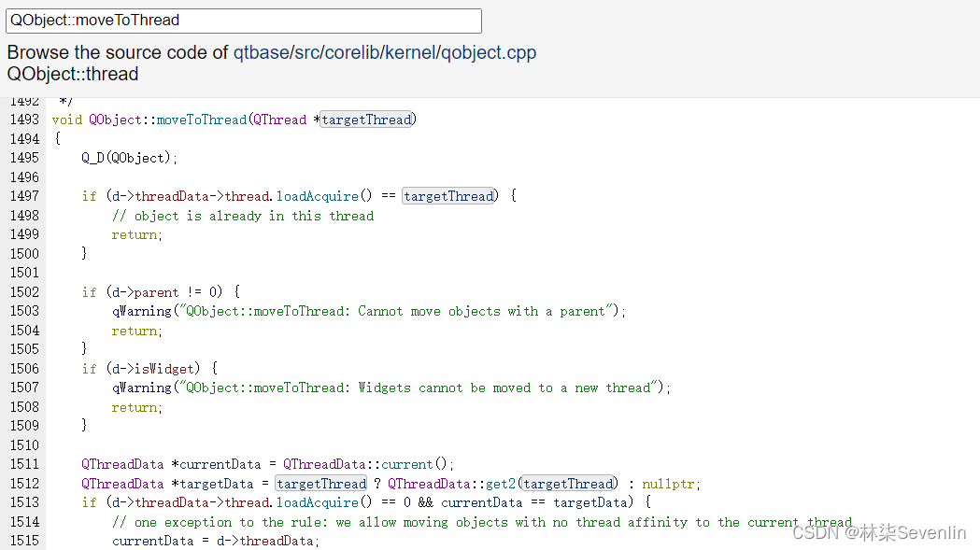
Task: Click qWarning on line 1503
Action: [142, 311]
